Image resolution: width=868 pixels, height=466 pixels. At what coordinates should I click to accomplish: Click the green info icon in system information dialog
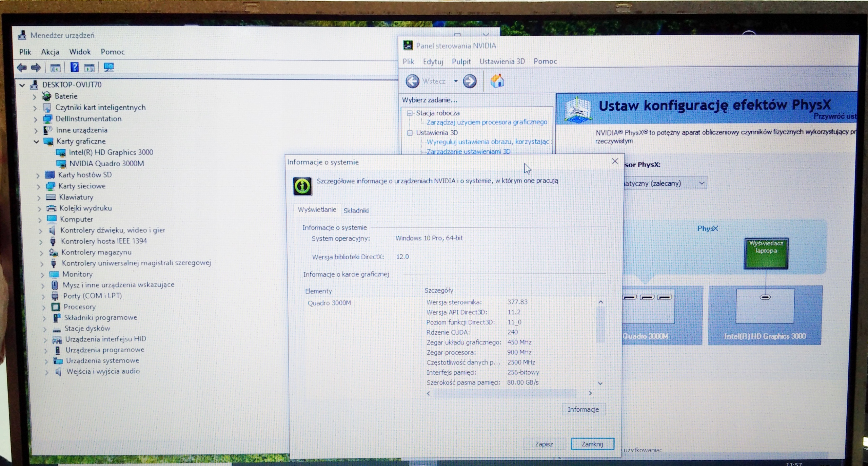[302, 186]
